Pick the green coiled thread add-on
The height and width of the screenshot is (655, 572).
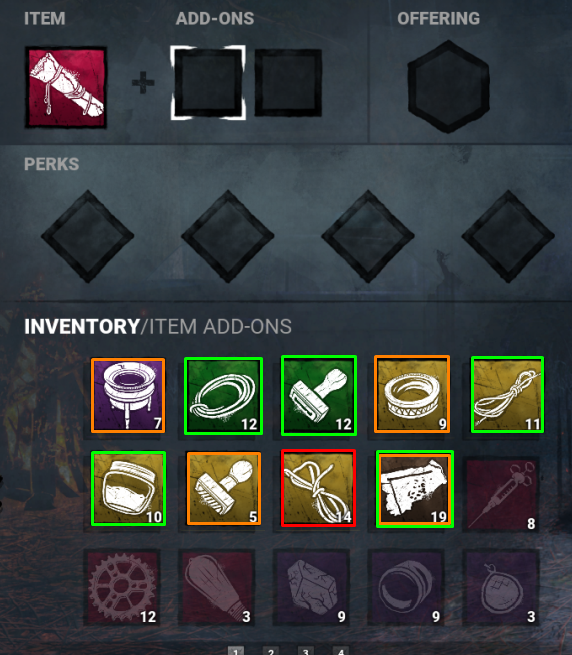point(224,396)
